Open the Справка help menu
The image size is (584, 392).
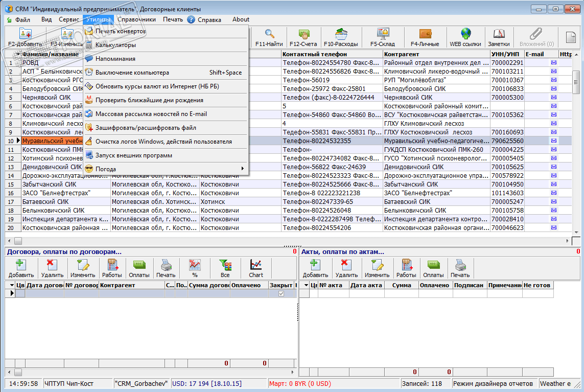click(x=204, y=20)
